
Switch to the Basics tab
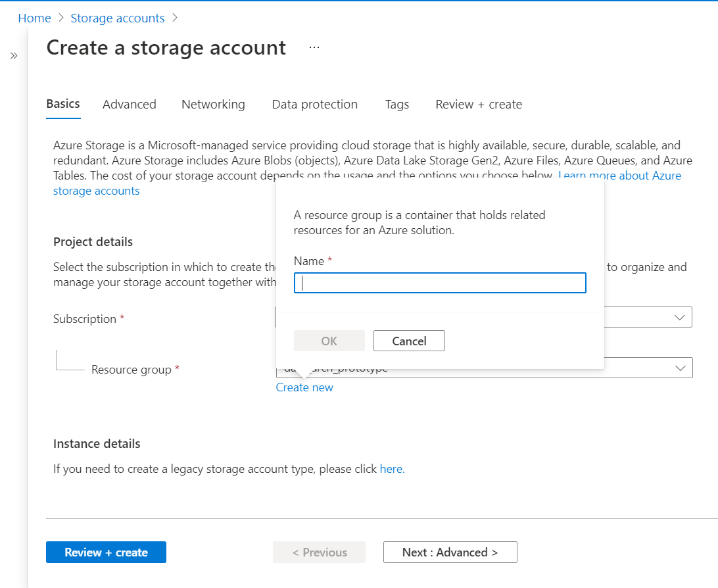coord(63,104)
